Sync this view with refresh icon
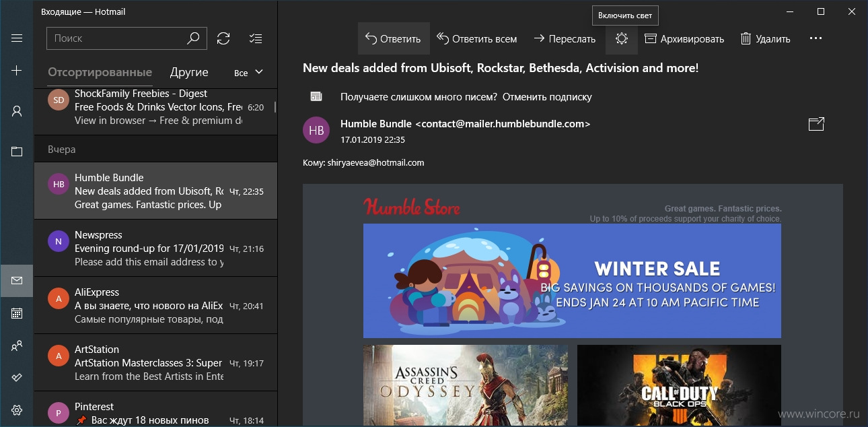 pos(223,38)
